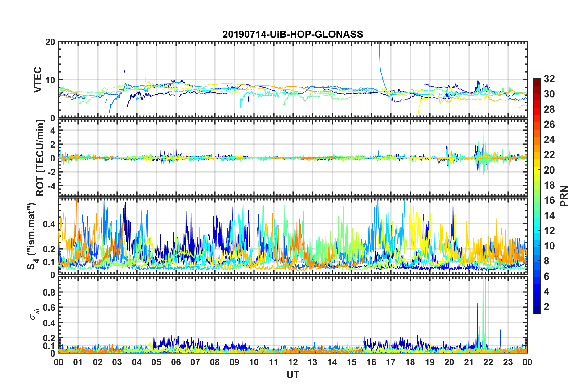Screen dimensions: 586x392
Task: Click the x-axis tick label "01"
Action: pyautogui.click(x=78, y=362)
